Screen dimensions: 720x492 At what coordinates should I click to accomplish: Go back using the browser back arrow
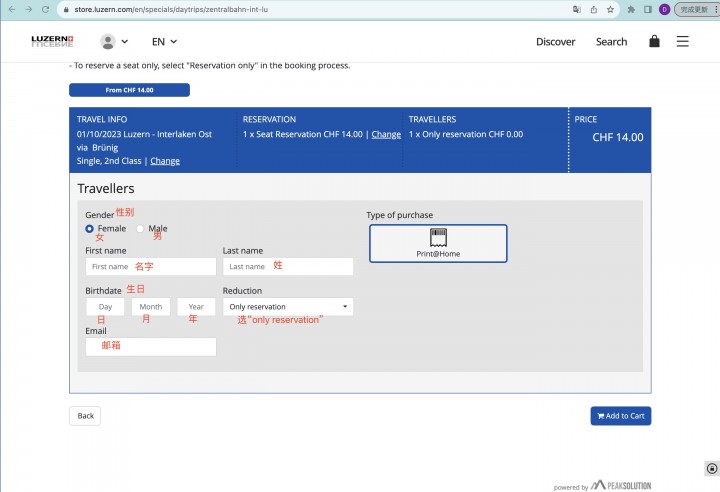coord(12,9)
